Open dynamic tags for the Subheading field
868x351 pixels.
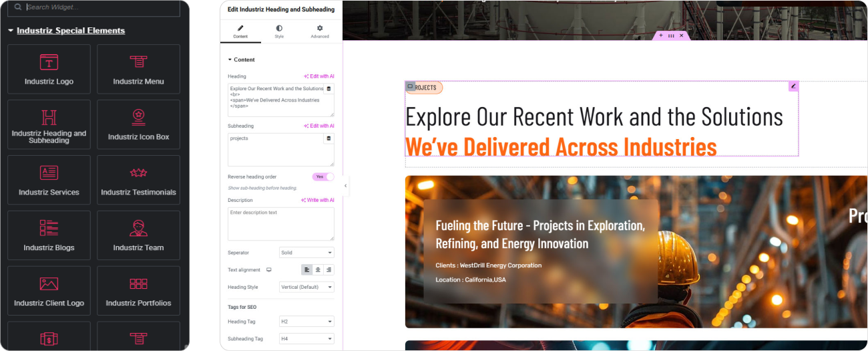[x=328, y=138]
